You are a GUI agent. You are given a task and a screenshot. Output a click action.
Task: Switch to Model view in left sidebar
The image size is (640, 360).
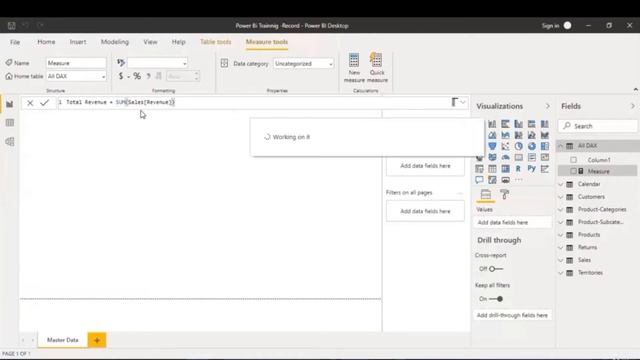tap(10, 142)
